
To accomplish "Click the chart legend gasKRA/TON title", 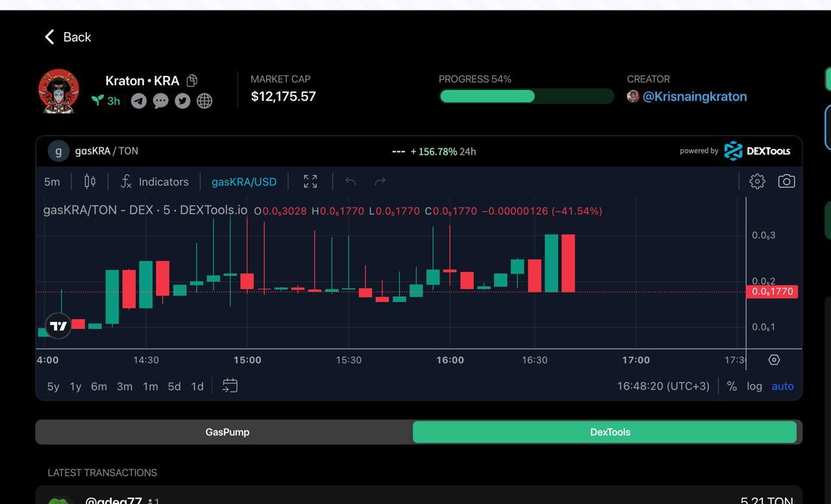I will click(x=145, y=210).
